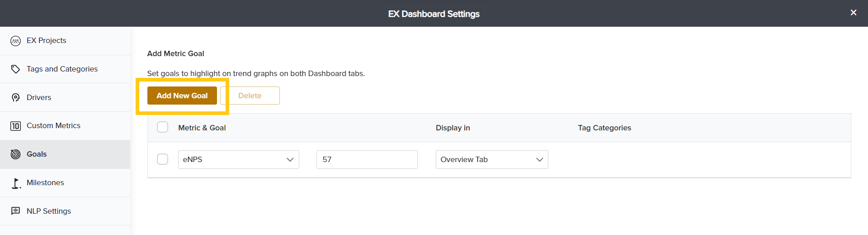The image size is (868, 235).
Task: Close the EX Dashboard Settings dialog
Action: click(853, 13)
